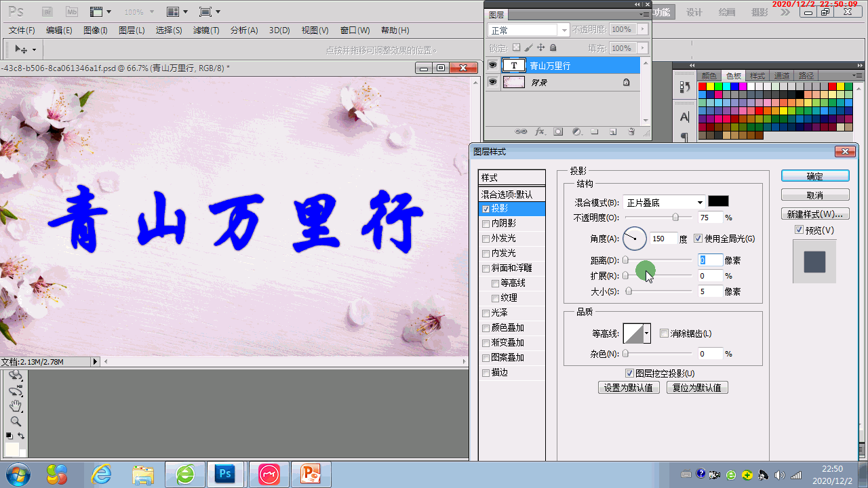Image resolution: width=868 pixels, height=488 pixels.
Task: Open the 图像(I) menu
Action: [96, 30]
